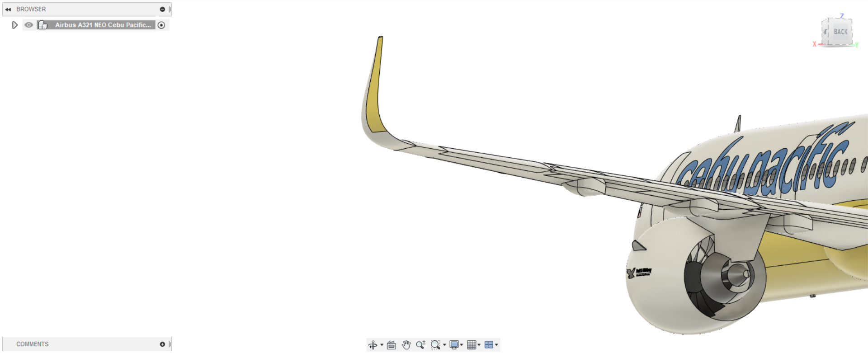Viewport: 868px width, 353px height.
Task: Activate the Airbus A321 component radio button
Action: 161,25
